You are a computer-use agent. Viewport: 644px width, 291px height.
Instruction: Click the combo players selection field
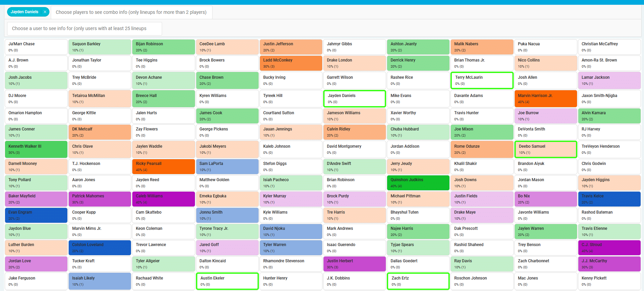point(131,12)
